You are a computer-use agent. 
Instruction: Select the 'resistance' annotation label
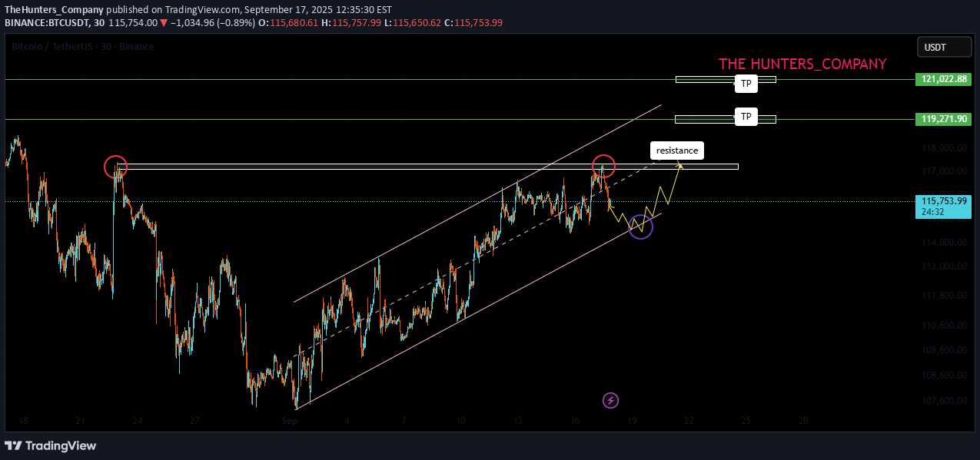click(x=676, y=151)
